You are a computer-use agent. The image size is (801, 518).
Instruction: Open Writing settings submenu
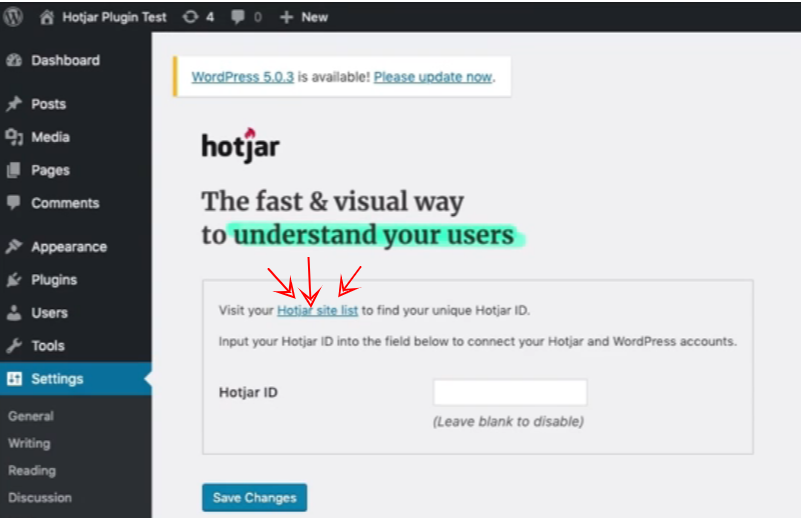click(x=29, y=443)
